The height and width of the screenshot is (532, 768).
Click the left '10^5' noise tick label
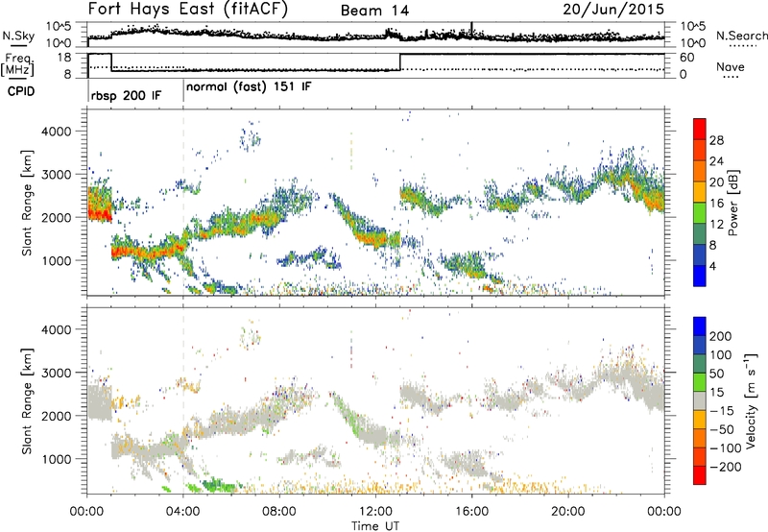[59, 27]
